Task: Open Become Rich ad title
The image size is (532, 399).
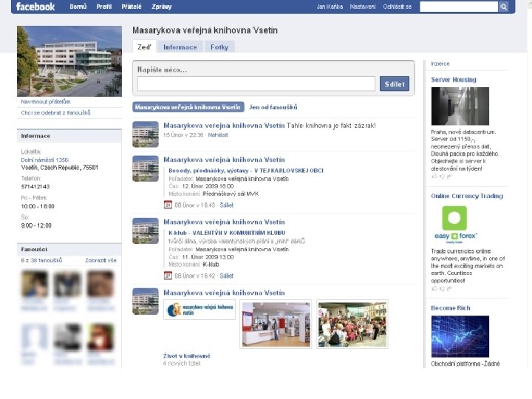Action: point(451,308)
